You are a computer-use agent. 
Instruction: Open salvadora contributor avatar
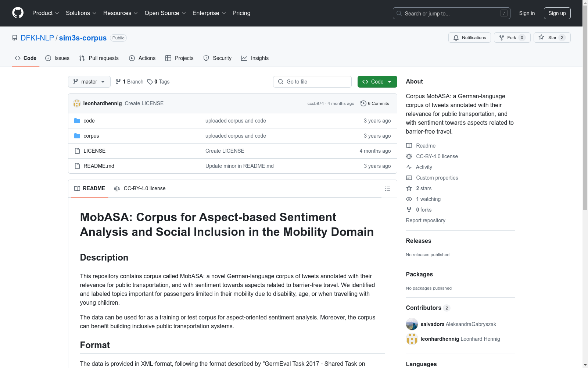412,324
